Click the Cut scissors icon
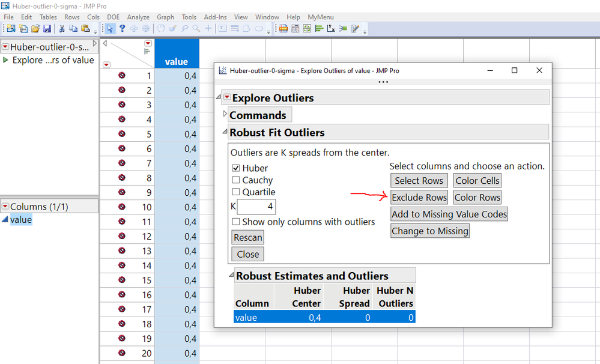The width and height of the screenshot is (600, 364). click(61, 29)
